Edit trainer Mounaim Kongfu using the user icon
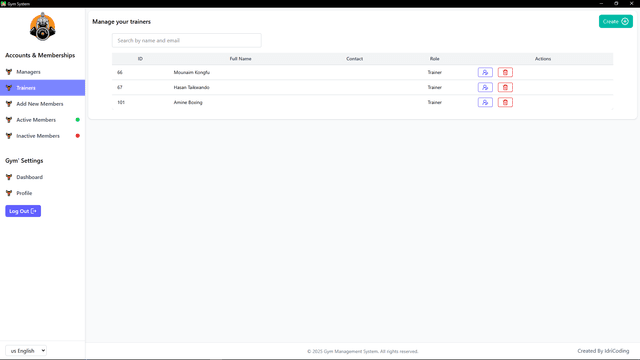Screen dimensions: 640x360 click(x=485, y=72)
